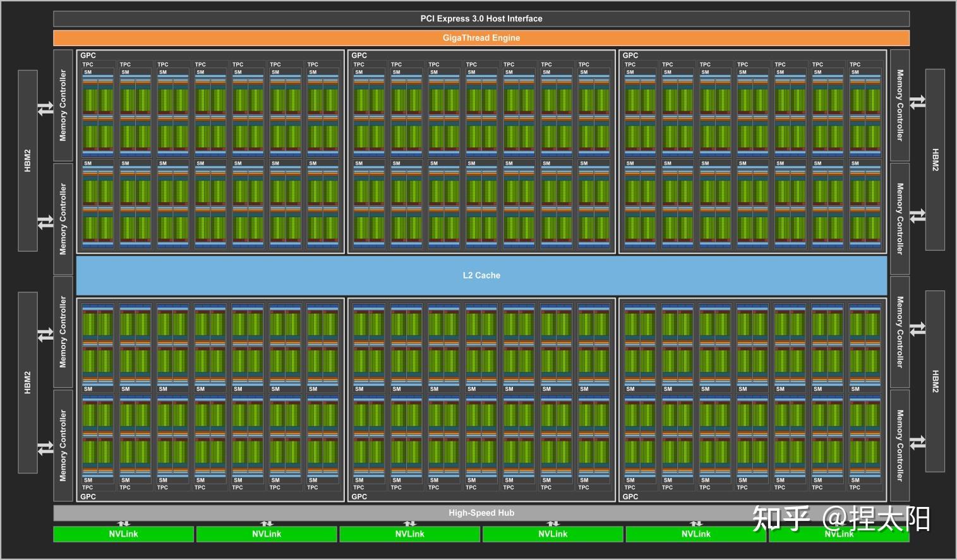Click the leftmost green NVLink block
Viewport: 957px width, 560px height.
123,534
